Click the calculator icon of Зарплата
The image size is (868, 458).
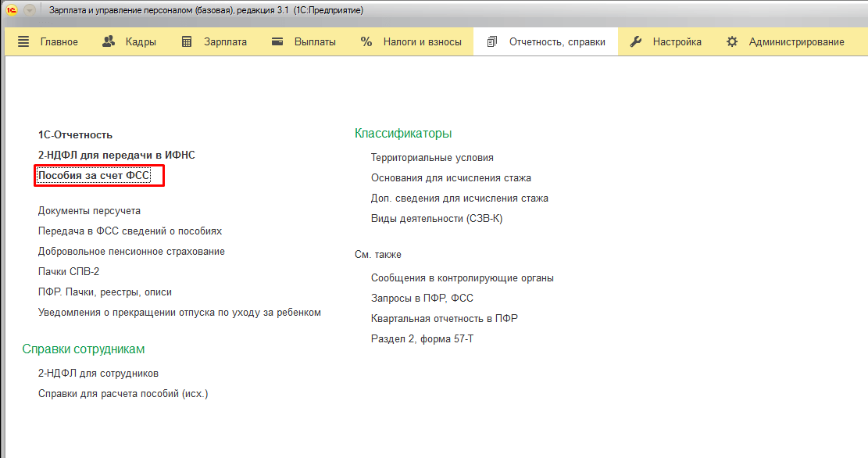(x=187, y=41)
